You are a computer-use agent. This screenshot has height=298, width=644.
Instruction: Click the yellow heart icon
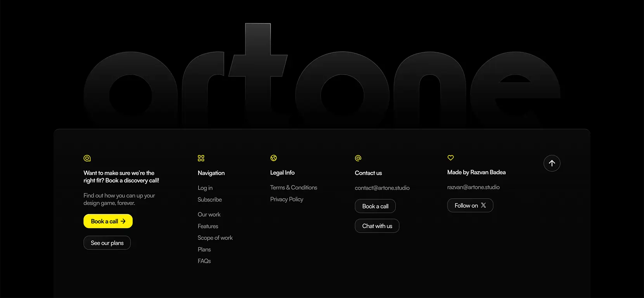point(450,157)
